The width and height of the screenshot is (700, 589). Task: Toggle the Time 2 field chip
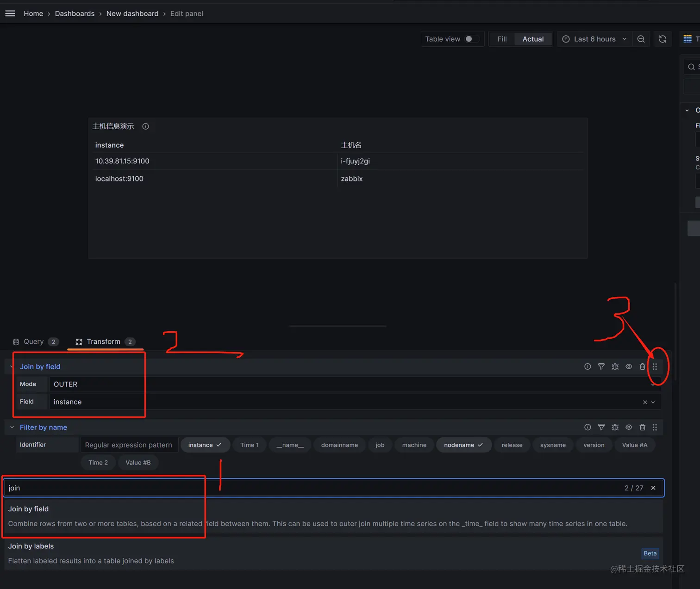point(98,462)
